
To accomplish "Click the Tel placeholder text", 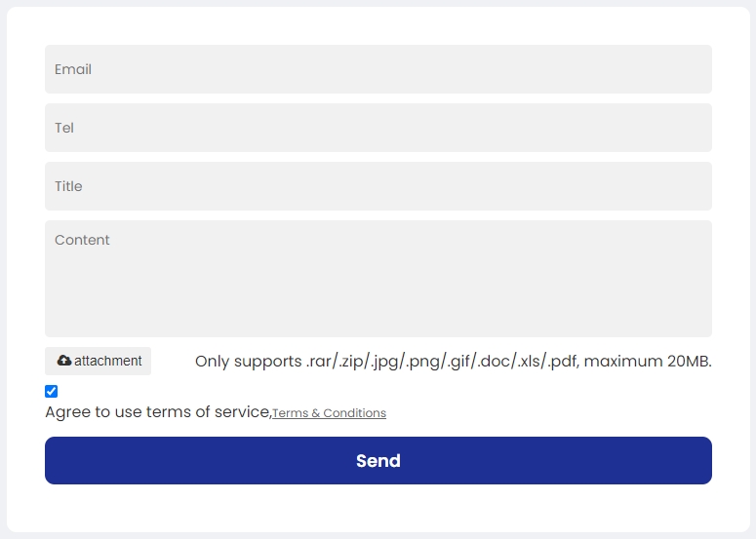I will pyautogui.click(x=64, y=128).
